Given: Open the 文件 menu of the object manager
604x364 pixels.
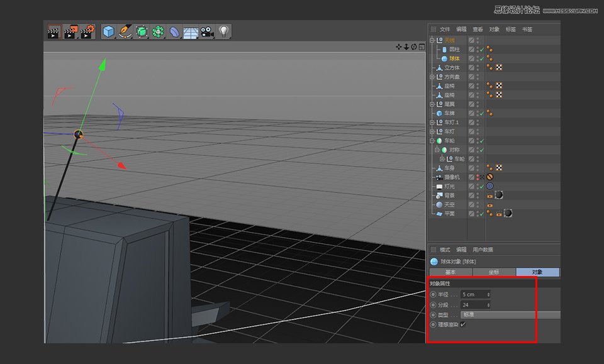Looking at the screenshot, I should coord(444,30).
